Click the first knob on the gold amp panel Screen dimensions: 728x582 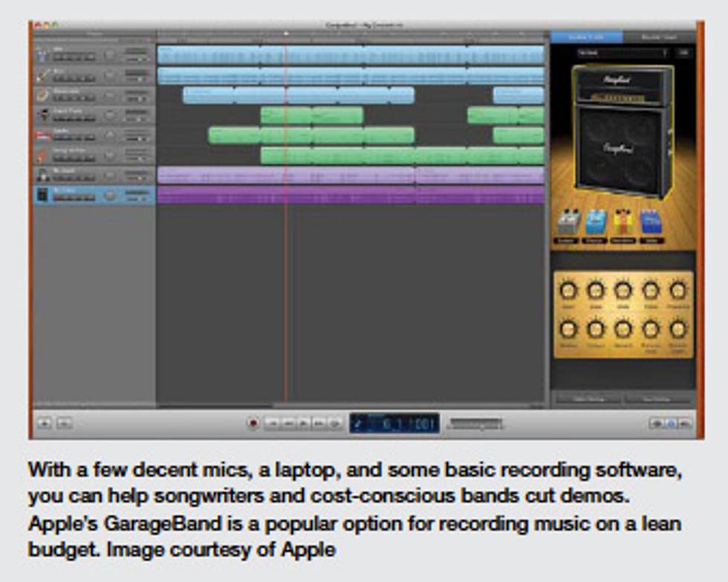point(568,291)
